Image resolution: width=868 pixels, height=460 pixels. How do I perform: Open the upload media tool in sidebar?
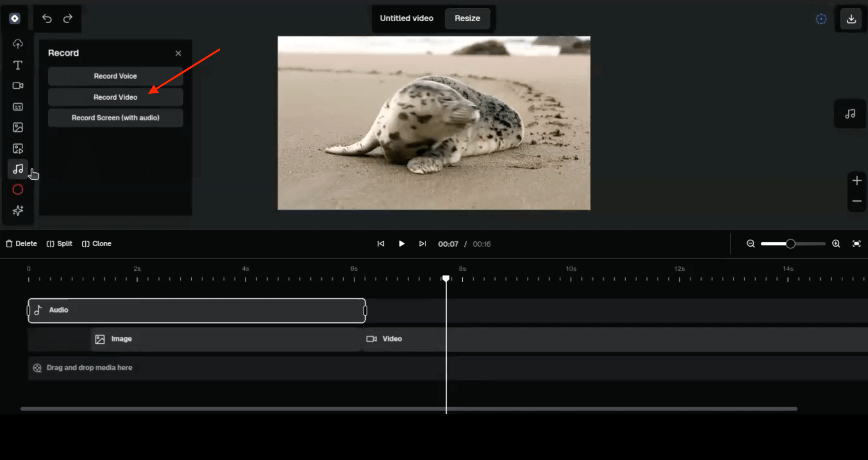coord(18,44)
